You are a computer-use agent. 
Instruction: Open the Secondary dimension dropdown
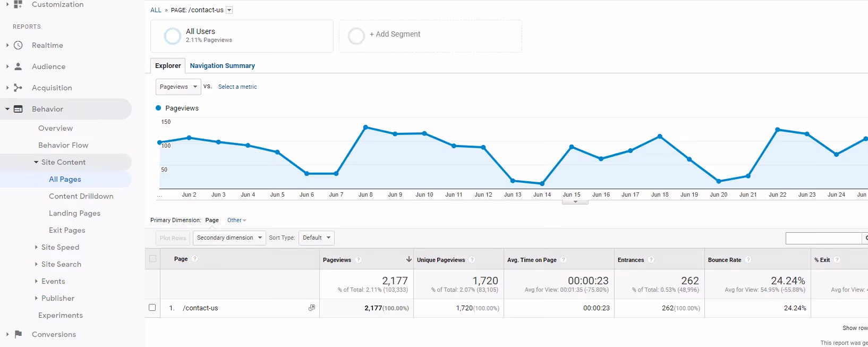click(229, 238)
